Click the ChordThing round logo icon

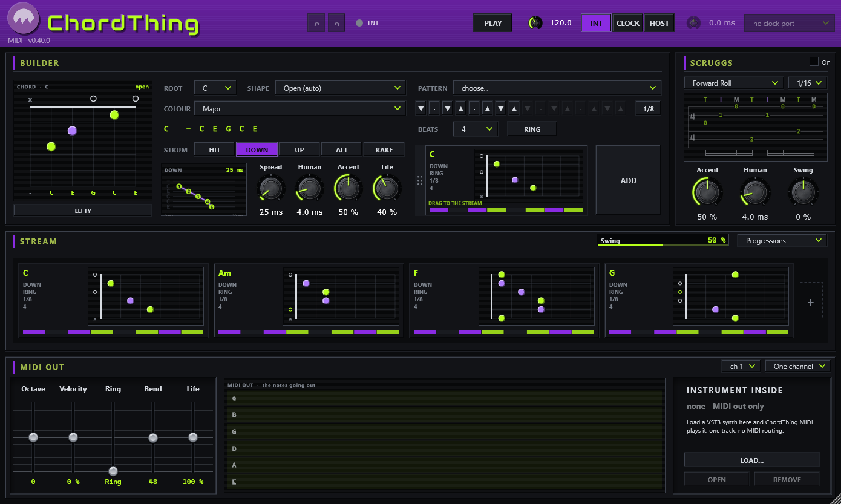pos(24,19)
